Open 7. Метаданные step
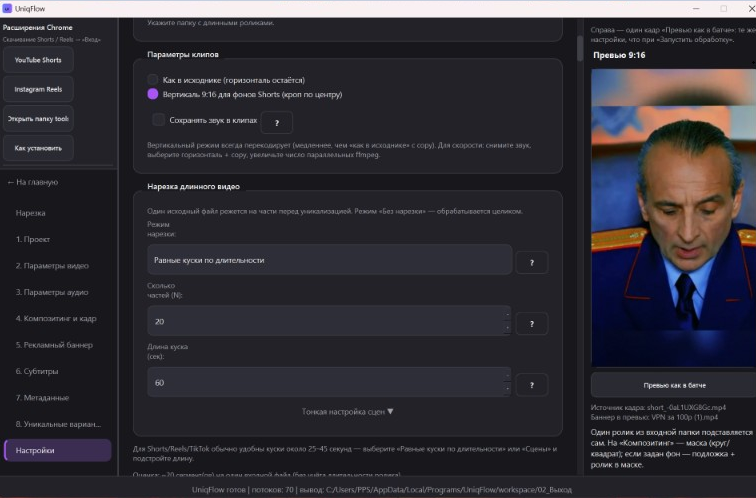 [x=42, y=398]
